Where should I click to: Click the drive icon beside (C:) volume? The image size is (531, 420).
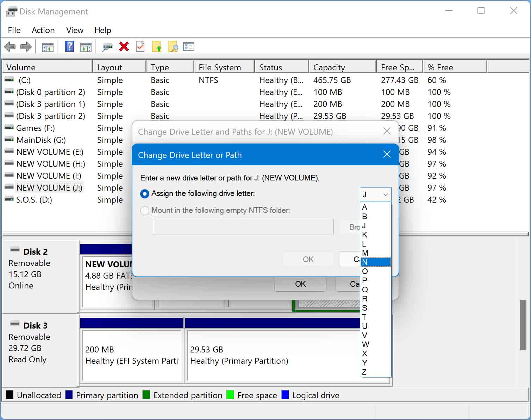pyautogui.click(x=10, y=80)
